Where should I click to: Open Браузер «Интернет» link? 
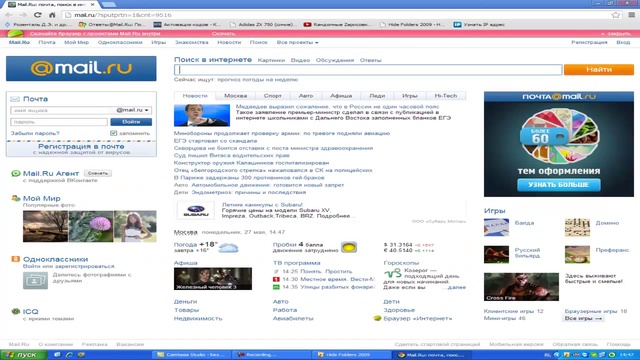[x=418, y=318]
